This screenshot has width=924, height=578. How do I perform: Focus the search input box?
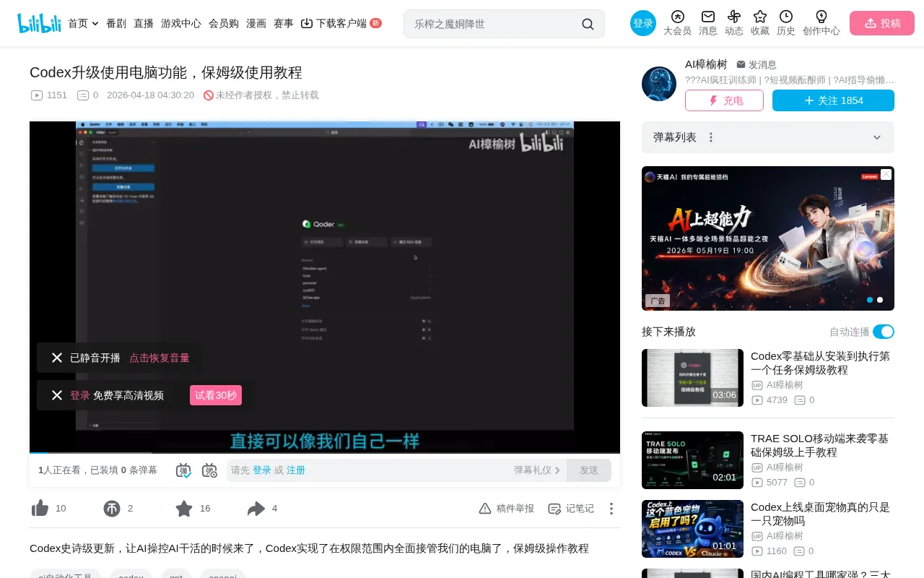coord(494,24)
